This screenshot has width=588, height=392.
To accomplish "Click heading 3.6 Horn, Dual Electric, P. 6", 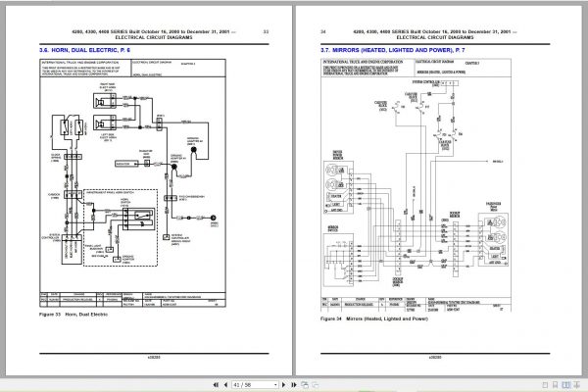I will (x=84, y=50).
